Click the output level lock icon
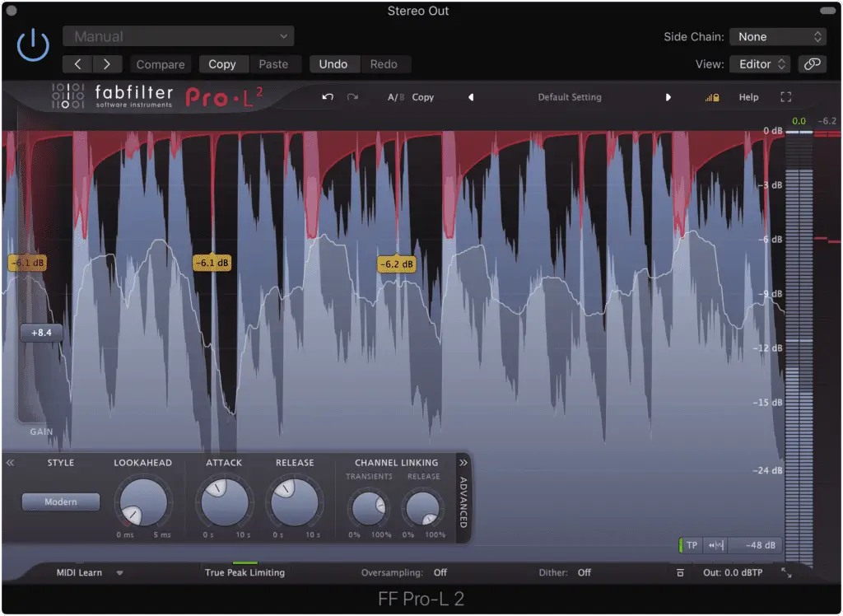Screen dimensions: 843x616 click(x=712, y=97)
